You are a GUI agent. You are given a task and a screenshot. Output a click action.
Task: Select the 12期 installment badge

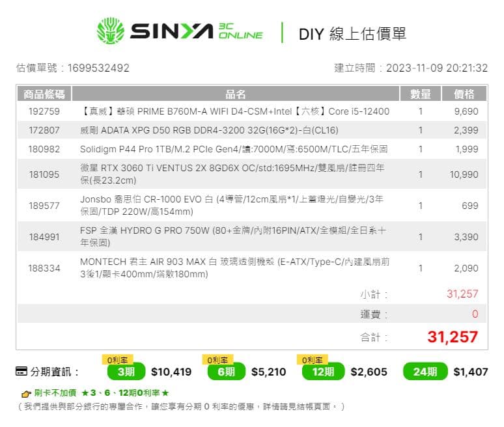pyautogui.click(x=323, y=372)
